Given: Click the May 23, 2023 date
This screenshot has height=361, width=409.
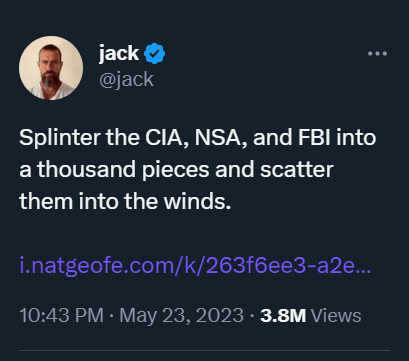Looking at the screenshot, I should tap(182, 315).
